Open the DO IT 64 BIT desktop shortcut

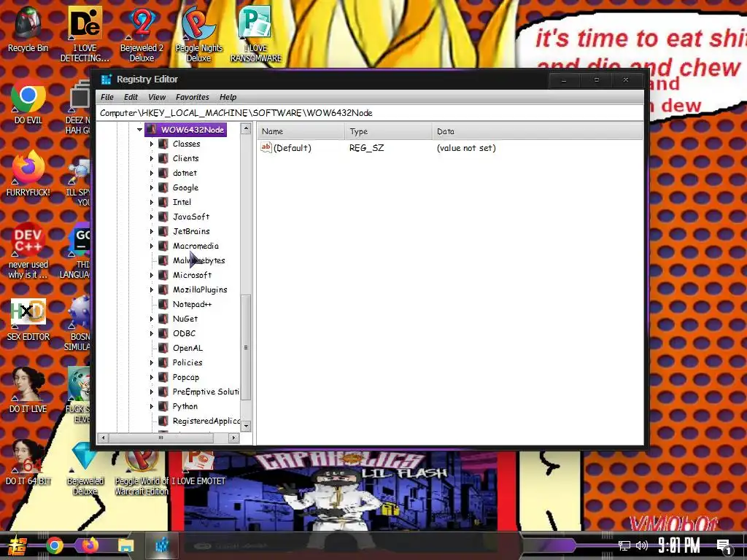28,462
